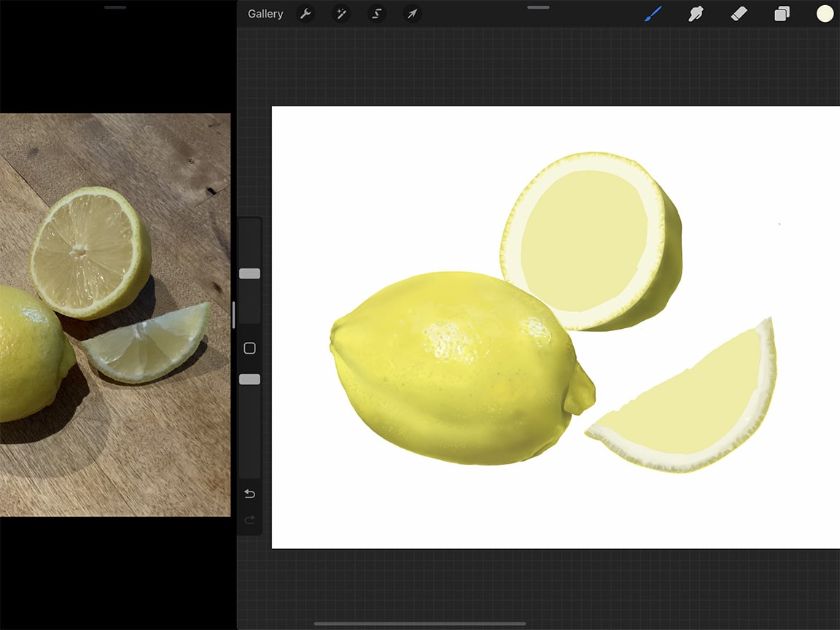Screen dimensions: 840x630
Task: Undo the last stroke
Action: tap(249, 494)
